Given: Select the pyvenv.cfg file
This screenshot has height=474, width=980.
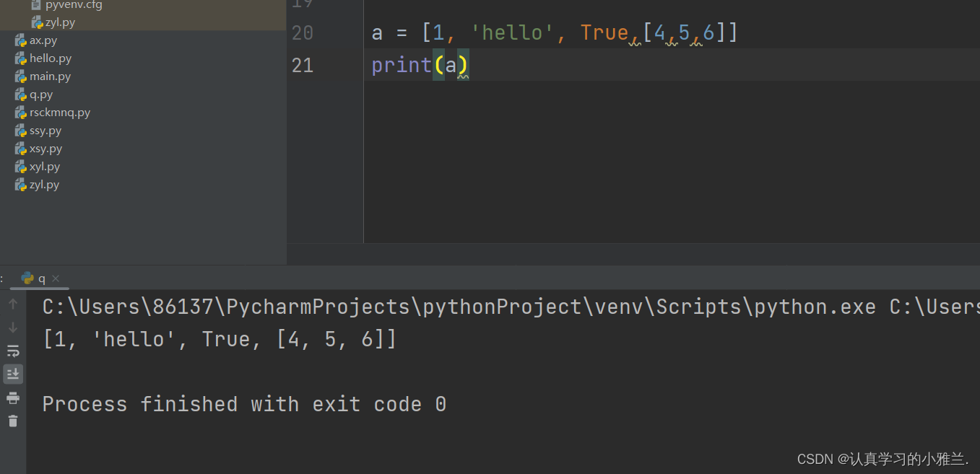Looking at the screenshot, I should coord(73,5).
